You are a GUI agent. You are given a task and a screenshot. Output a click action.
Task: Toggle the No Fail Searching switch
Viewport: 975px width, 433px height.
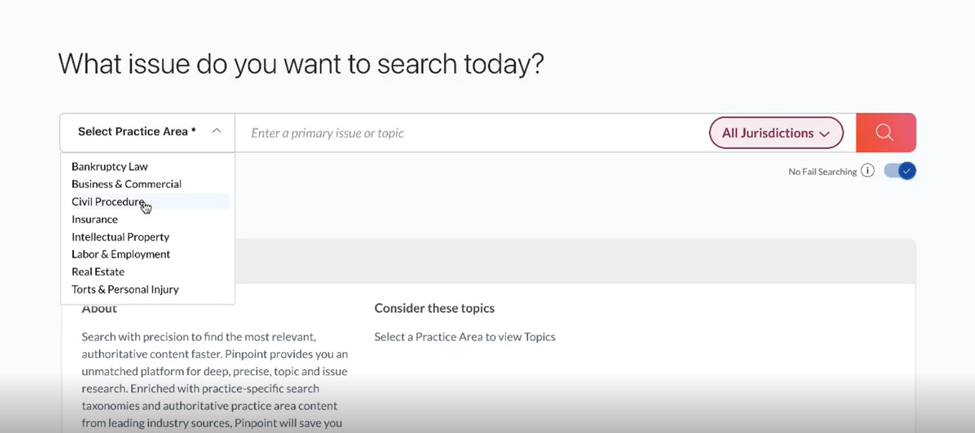tap(900, 171)
